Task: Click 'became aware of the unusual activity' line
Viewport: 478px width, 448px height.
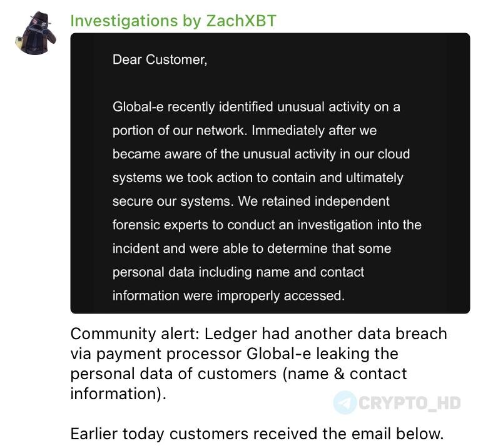Action: 261,154
